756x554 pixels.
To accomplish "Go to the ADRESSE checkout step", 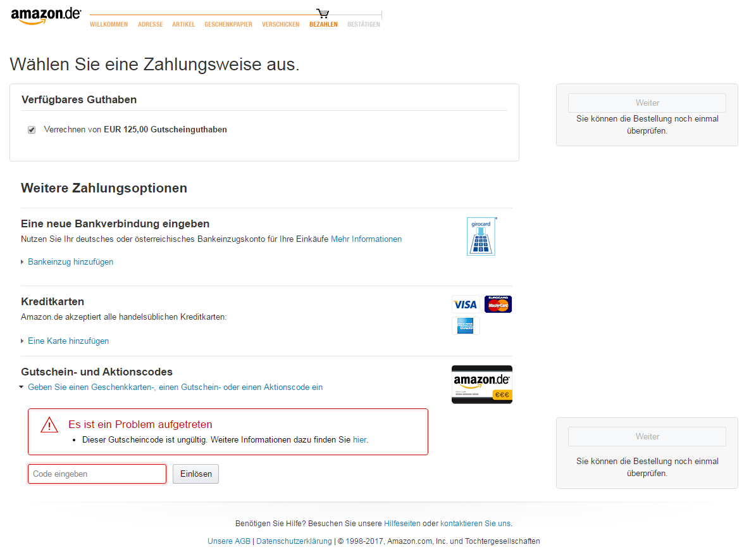I will (x=151, y=25).
